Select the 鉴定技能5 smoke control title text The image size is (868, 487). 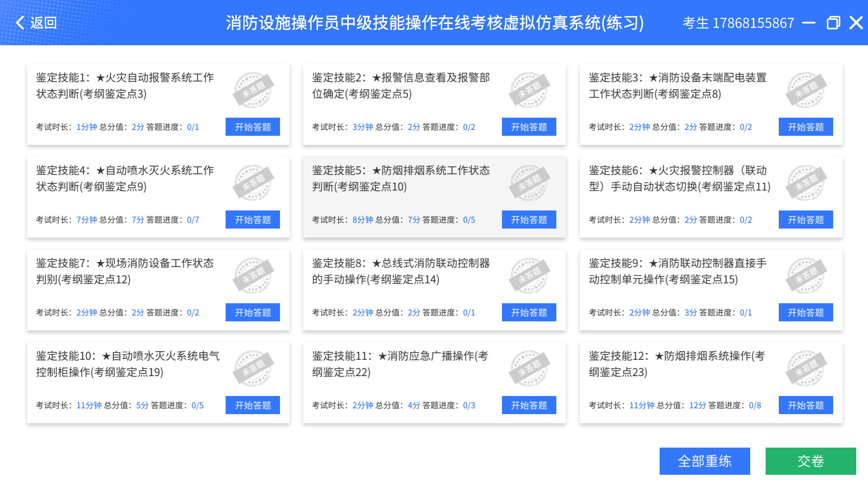click(400, 178)
